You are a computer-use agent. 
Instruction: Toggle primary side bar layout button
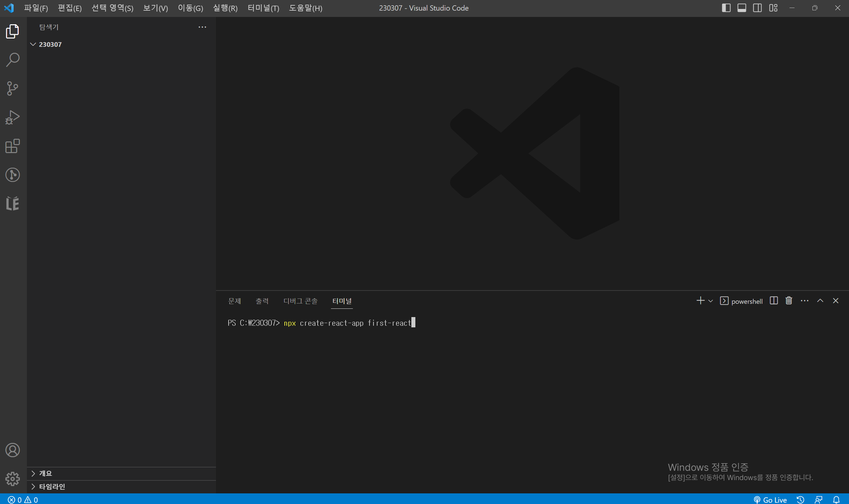(726, 8)
